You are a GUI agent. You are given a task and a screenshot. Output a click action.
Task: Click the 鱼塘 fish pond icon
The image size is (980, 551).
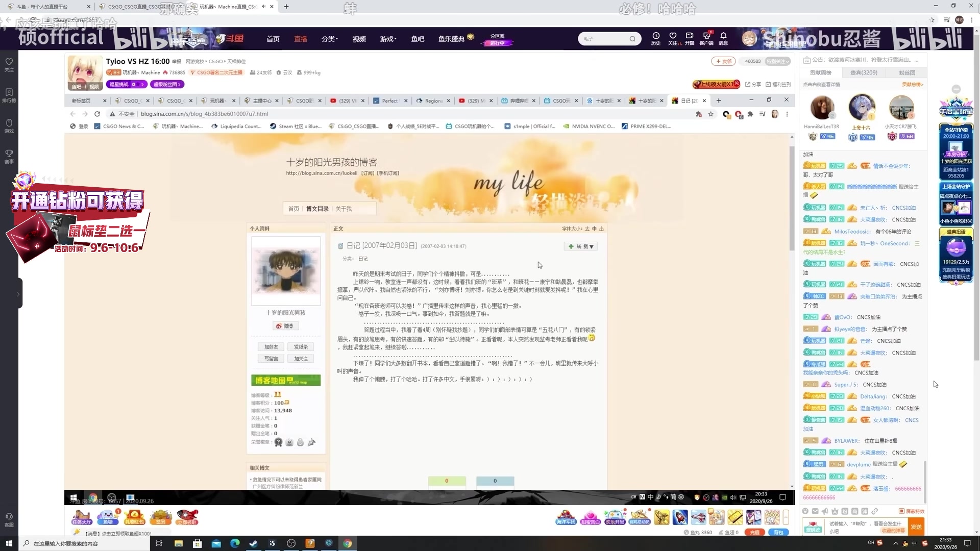click(x=108, y=517)
